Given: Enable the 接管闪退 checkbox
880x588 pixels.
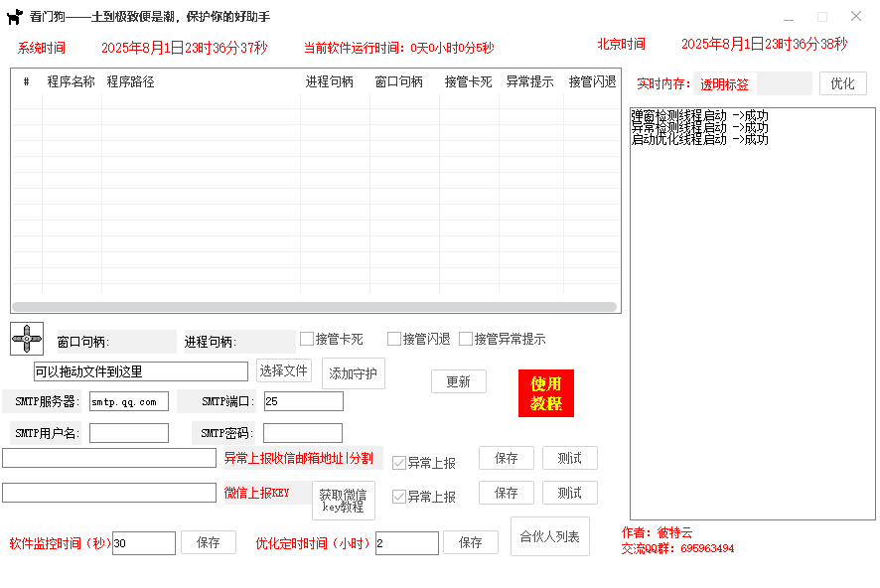Looking at the screenshot, I should (394, 339).
